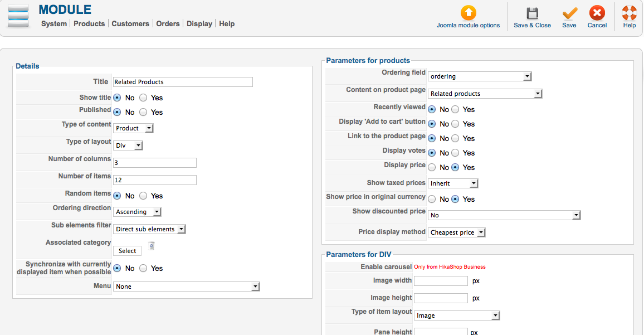Click the Title text field
Screen dimensions: 644x335
point(183,82)
